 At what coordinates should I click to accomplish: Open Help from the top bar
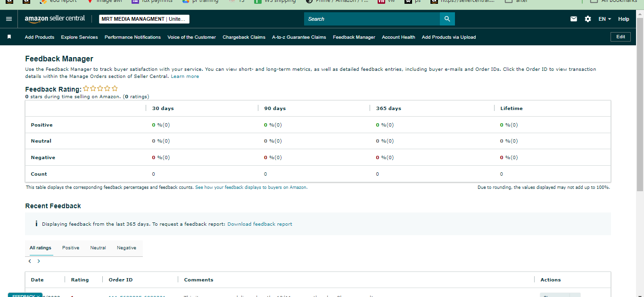tap(624, 19)
